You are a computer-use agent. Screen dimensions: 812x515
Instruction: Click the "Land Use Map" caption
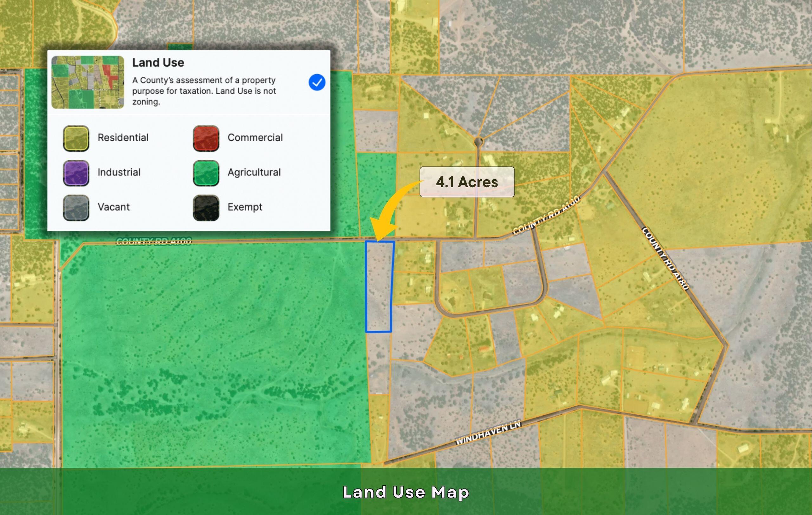pyautogui.click(x=406, y=492)
